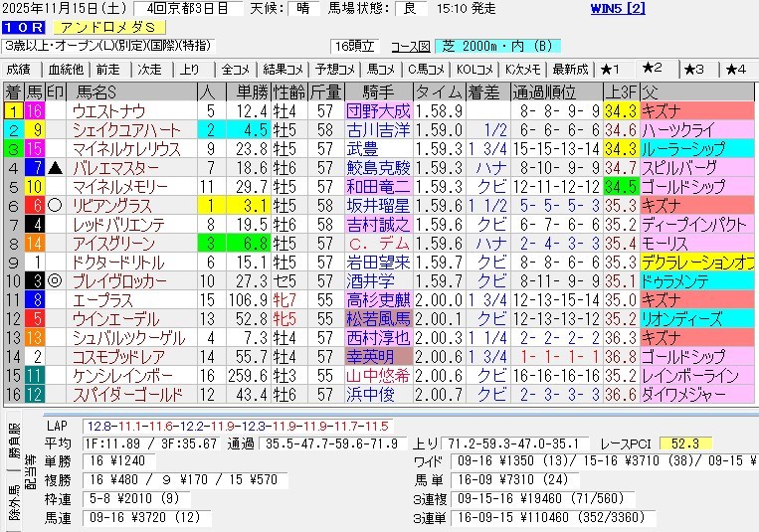The image size is (759, 532).
Task: Open the ★4 star tab
Action: click(735, 70)
